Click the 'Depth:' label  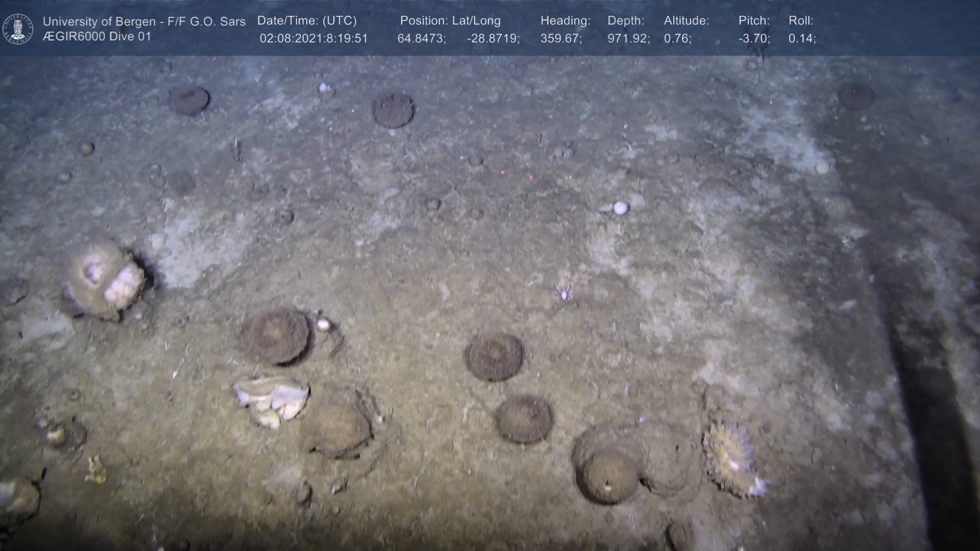[626, 21]
